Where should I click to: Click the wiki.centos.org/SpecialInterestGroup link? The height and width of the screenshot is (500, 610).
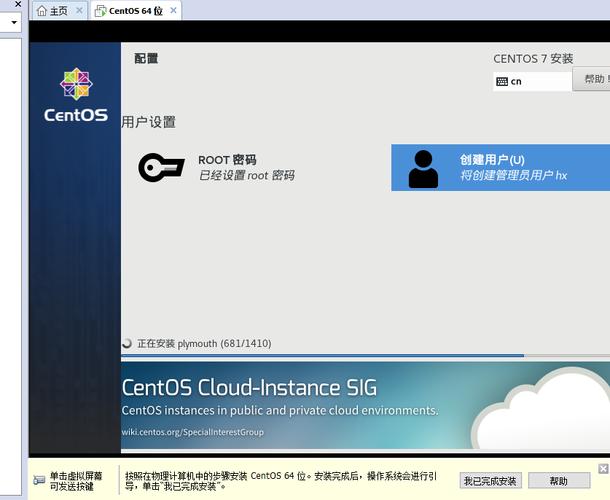tap(193, 432)
